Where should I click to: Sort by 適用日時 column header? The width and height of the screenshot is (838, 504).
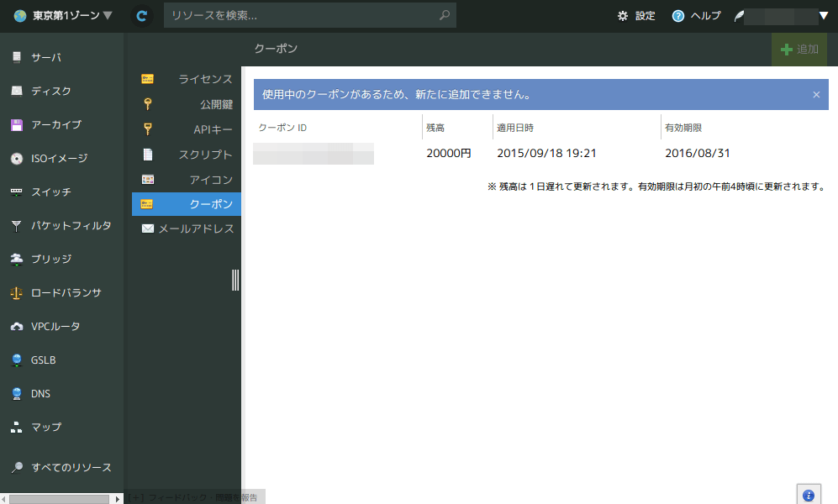pos(515,128)
